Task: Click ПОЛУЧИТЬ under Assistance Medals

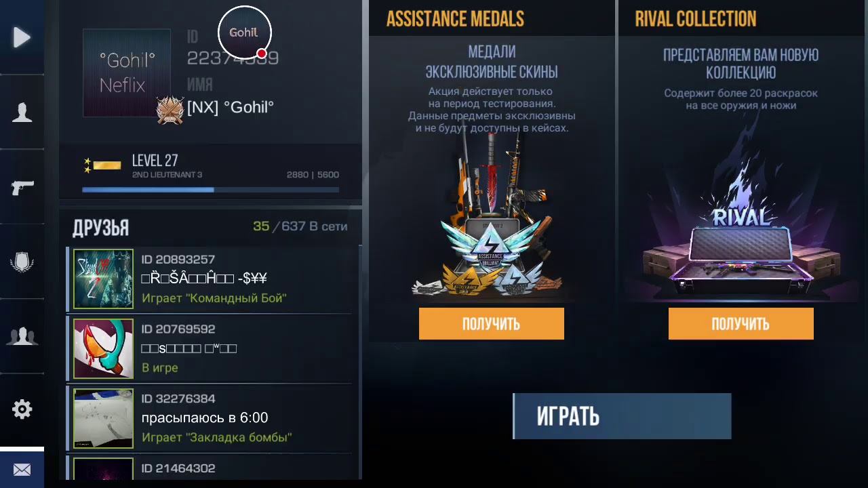Action: tap(491, 324)
